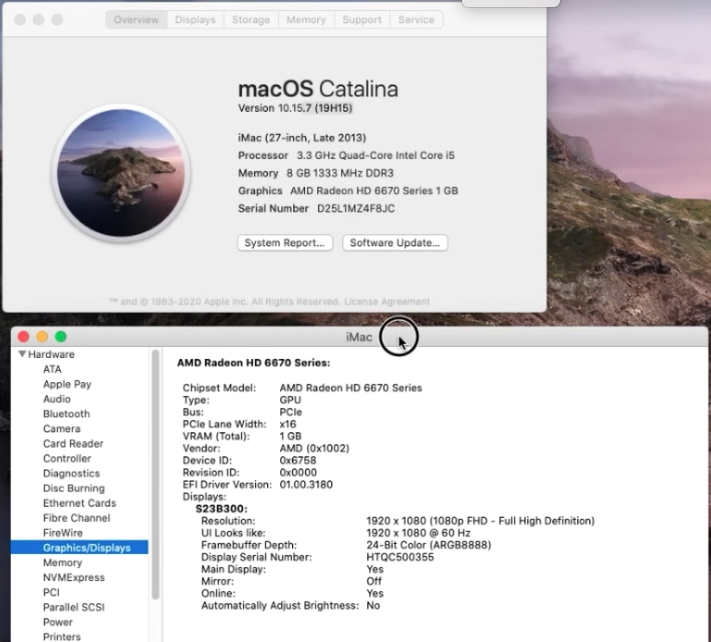Select Fibre Channel in the sidebar

pos(77,518)
